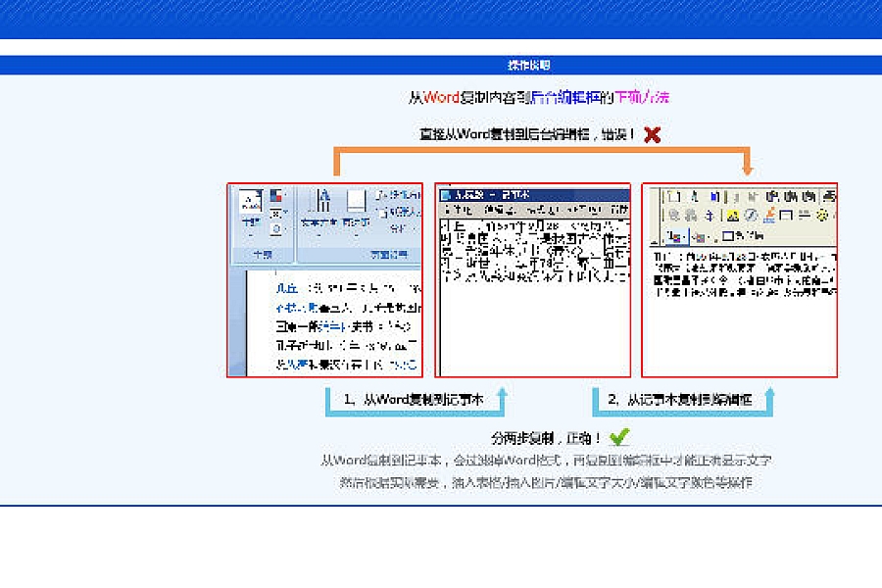
Task: Click the caption '1、从Word复制到记事本'
Action: (x=414, y=400)
